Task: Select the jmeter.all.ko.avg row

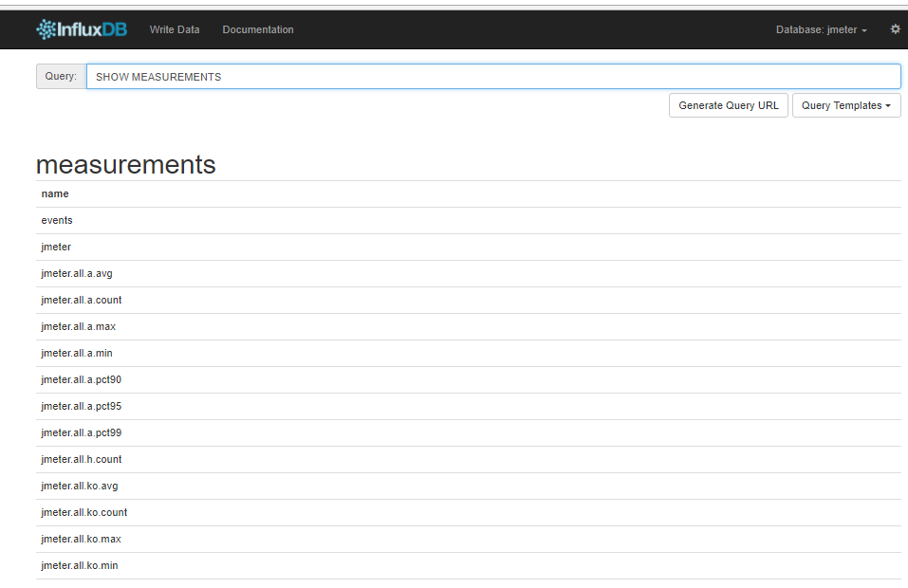Action: click(x=469, y=487)
